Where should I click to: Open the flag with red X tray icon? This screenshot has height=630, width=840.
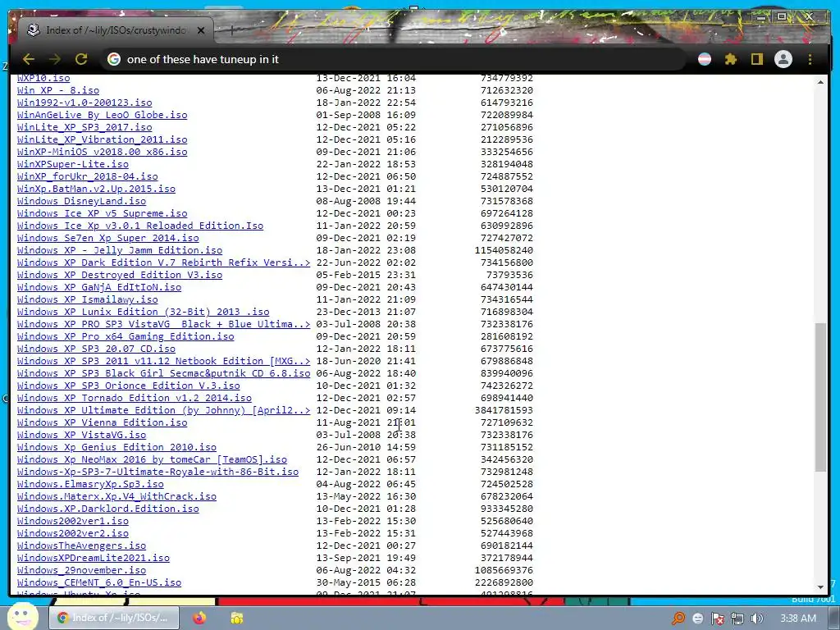click(x=717, y=619)
